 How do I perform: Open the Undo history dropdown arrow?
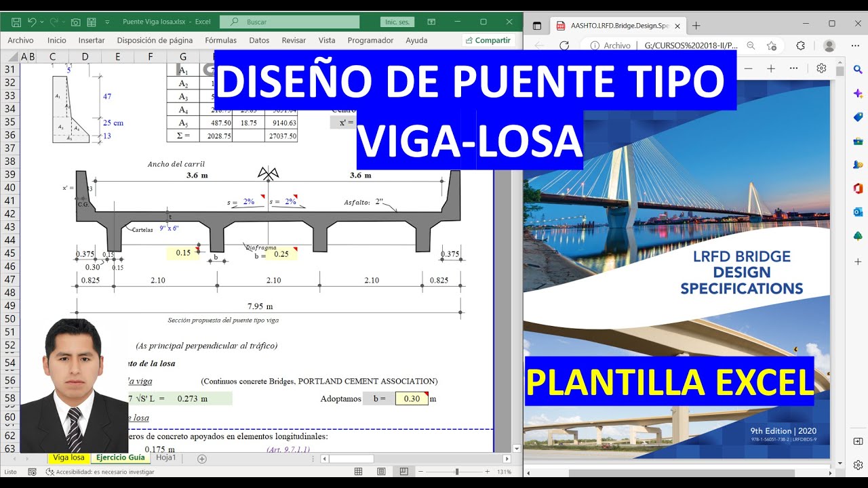(x=41, y=22)
